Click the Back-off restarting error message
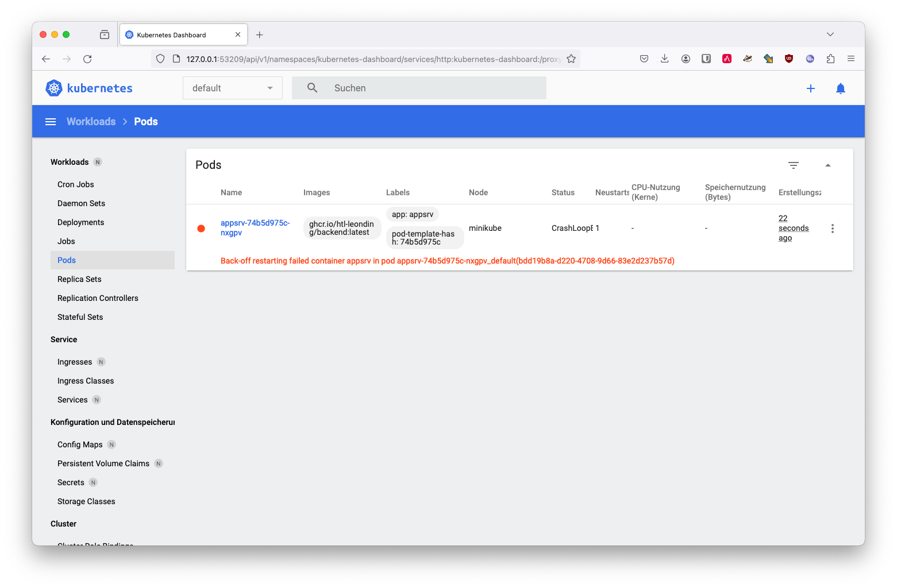897x588 pixels. pyautogui.click(x=448, y=261)
